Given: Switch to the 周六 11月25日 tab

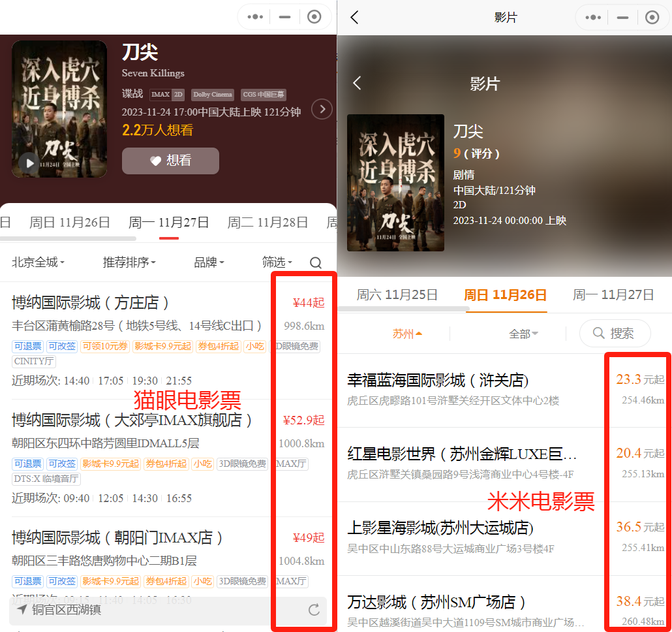Looking at the screenshot, I should [x=397, y=294].
